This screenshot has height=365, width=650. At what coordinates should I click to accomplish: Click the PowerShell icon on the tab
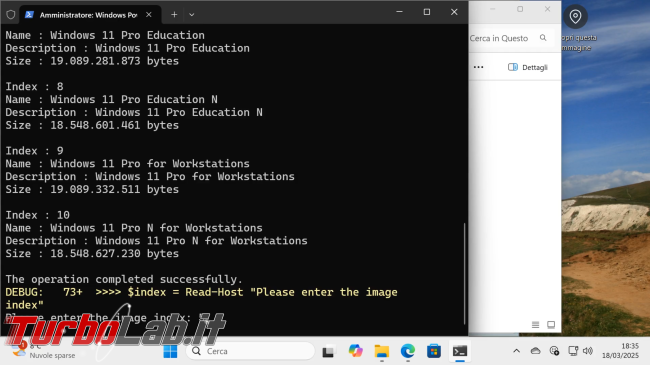coord(29,15)
